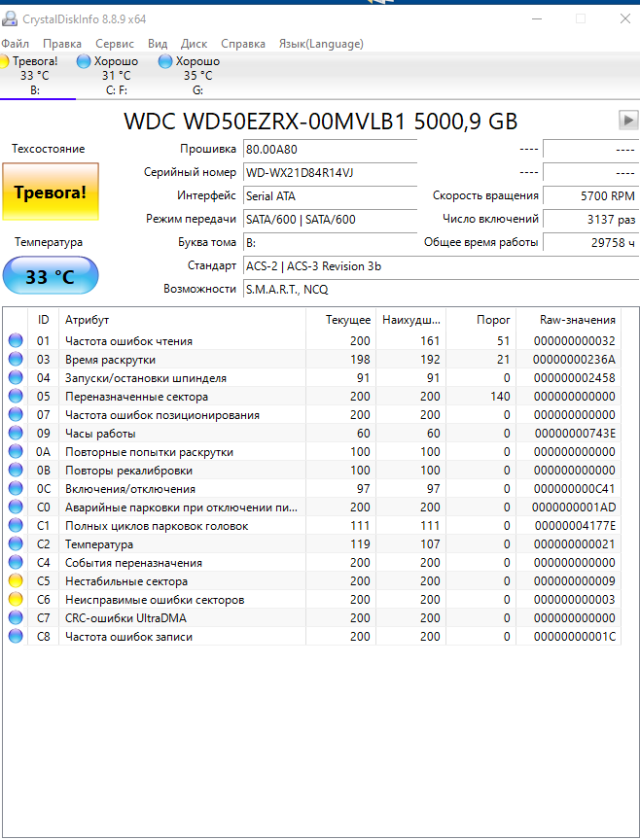The image size is (640, 840).
Task: Select the Частота ошибок позиционирования row text
Action: [162, 415]
